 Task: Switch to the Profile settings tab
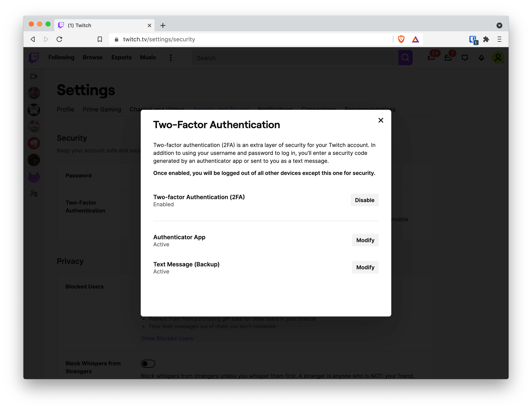(65, 109)
